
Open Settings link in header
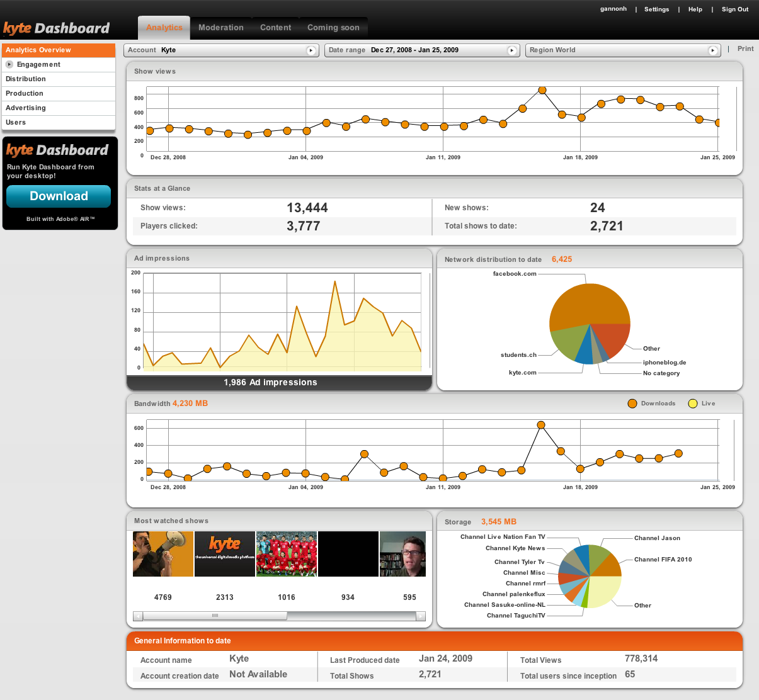tap(656, 9)
